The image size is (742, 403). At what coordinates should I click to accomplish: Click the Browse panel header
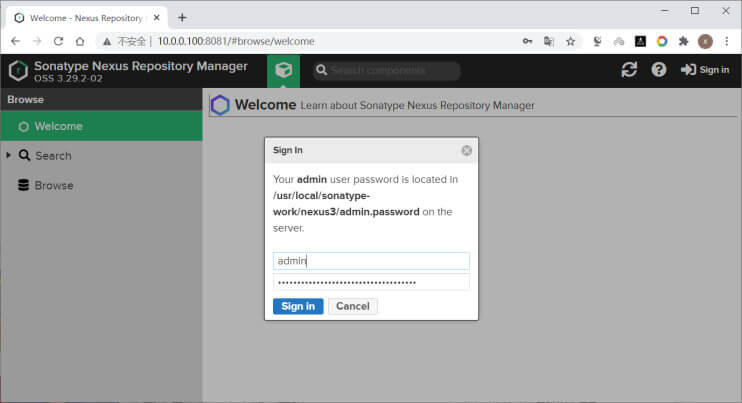(101, 100)
